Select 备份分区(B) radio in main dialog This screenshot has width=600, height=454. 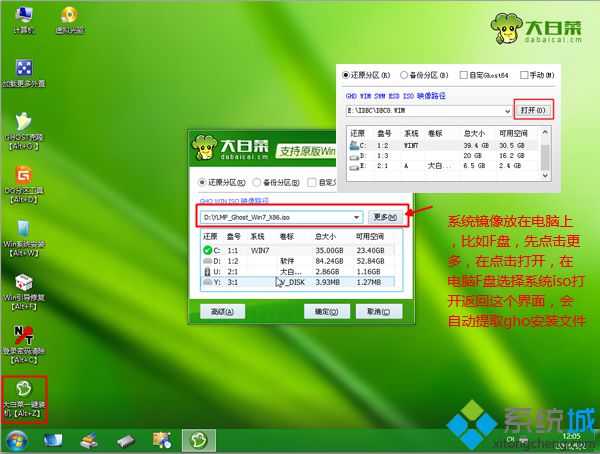[256, 182]
